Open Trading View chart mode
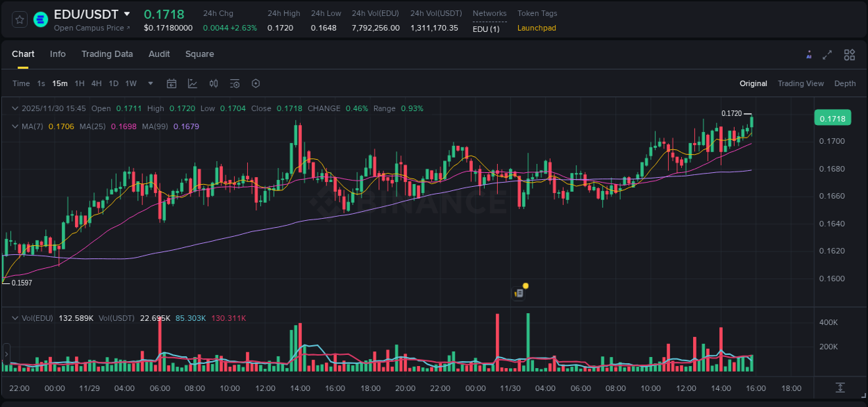The width and height of the screenshot is (868, 407). (x=800, y=83)
